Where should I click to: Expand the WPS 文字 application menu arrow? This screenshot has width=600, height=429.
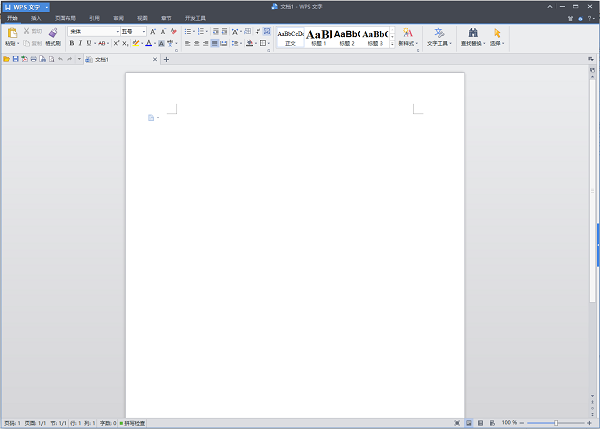point(46,7)
